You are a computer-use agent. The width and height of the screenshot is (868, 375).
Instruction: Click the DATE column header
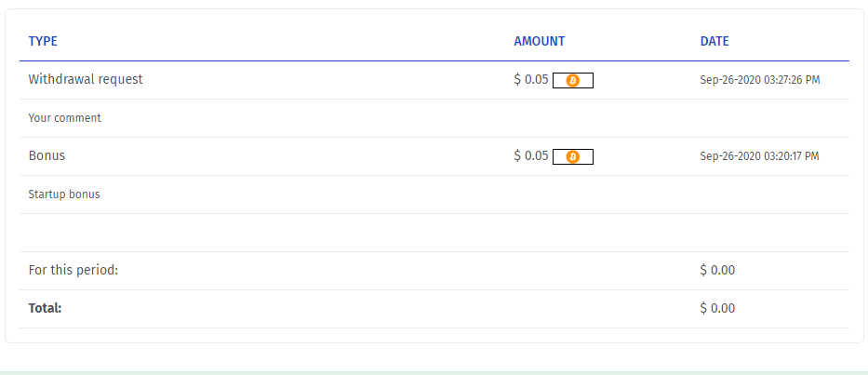[714, 41]
